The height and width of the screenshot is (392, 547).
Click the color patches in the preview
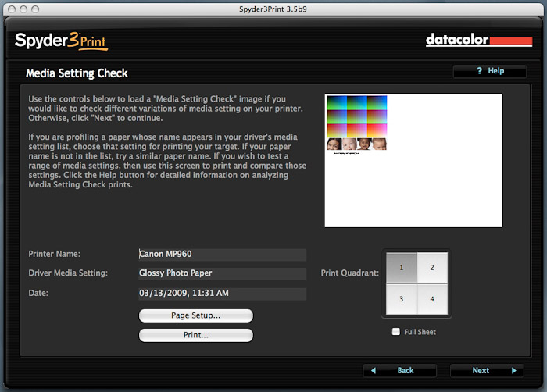click(x=356, y=116)
